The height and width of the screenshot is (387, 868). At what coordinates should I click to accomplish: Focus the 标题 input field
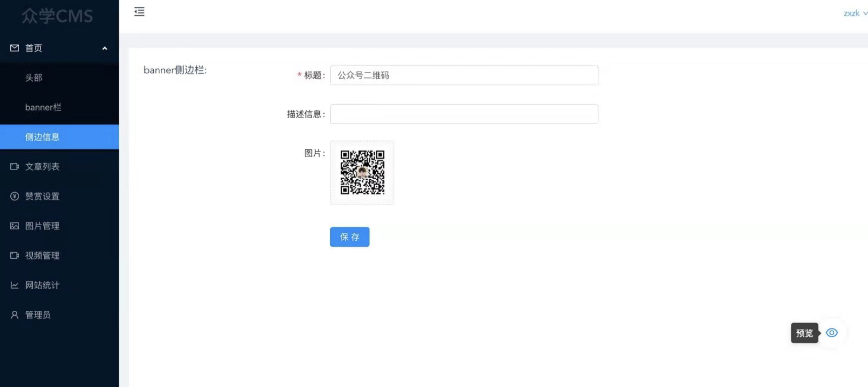pos(464,75)
